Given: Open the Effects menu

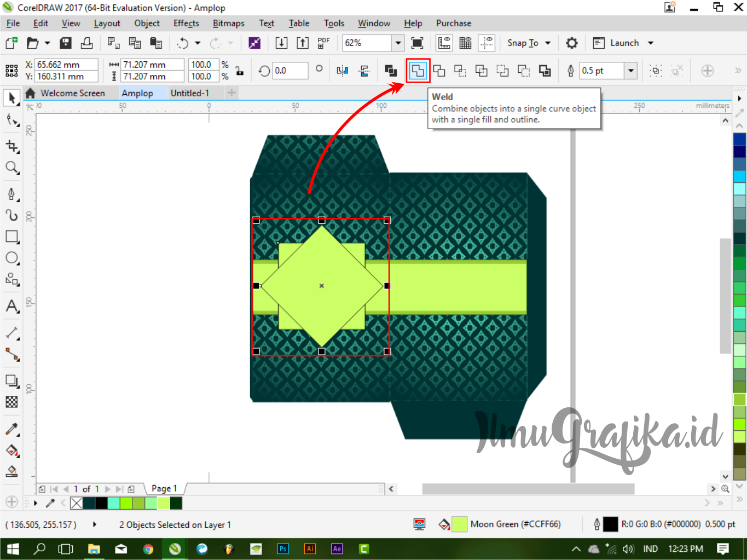Looking at the screenshot, I should click(x=186, y=23).
